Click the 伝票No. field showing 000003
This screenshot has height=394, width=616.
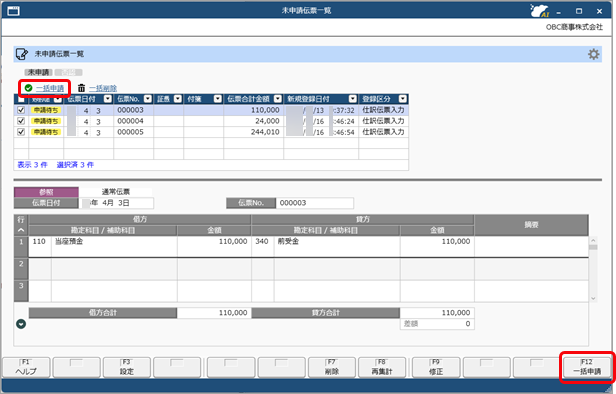315,203
